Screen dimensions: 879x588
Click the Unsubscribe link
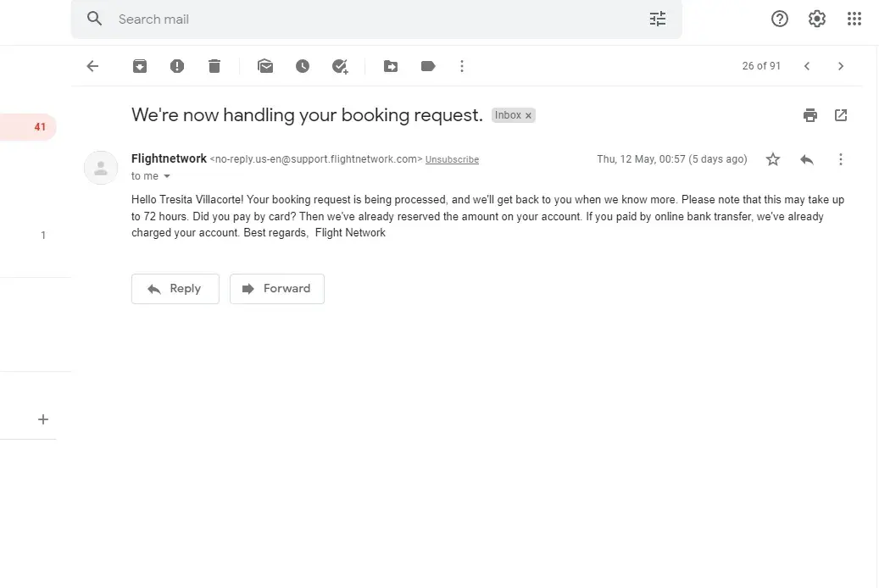click(x=452, y=159)
